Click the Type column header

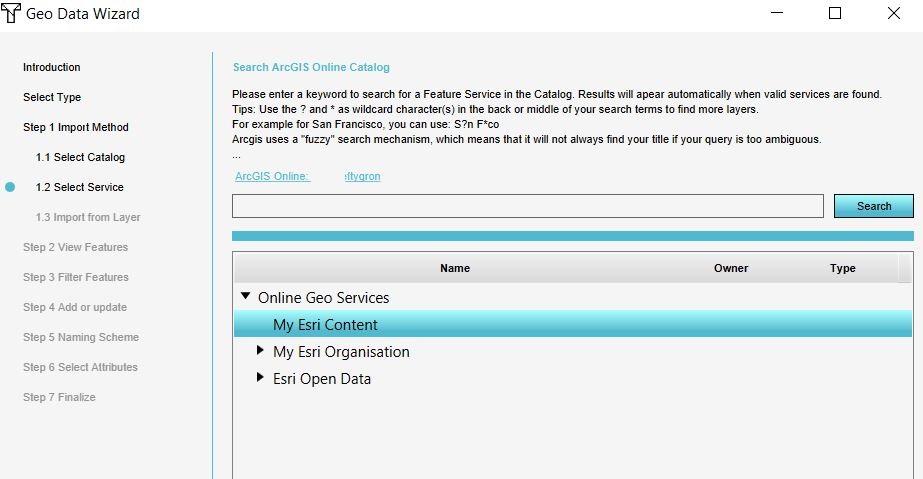tap(842, 268)
